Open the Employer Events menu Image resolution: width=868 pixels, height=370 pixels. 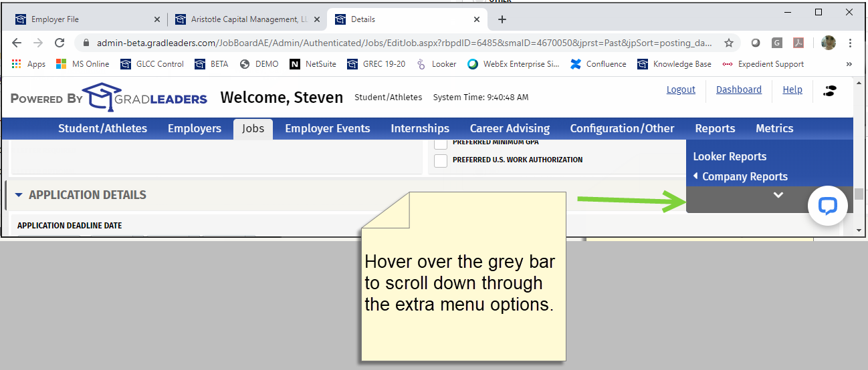(x=328, y=128)
